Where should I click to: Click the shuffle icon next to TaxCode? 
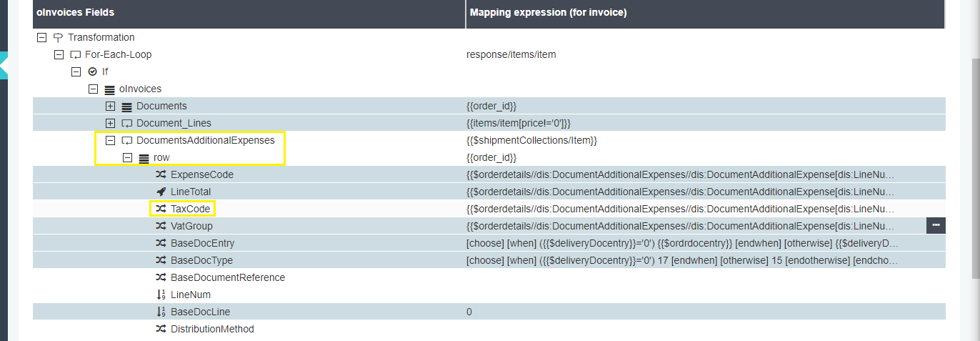coord(161,209)
